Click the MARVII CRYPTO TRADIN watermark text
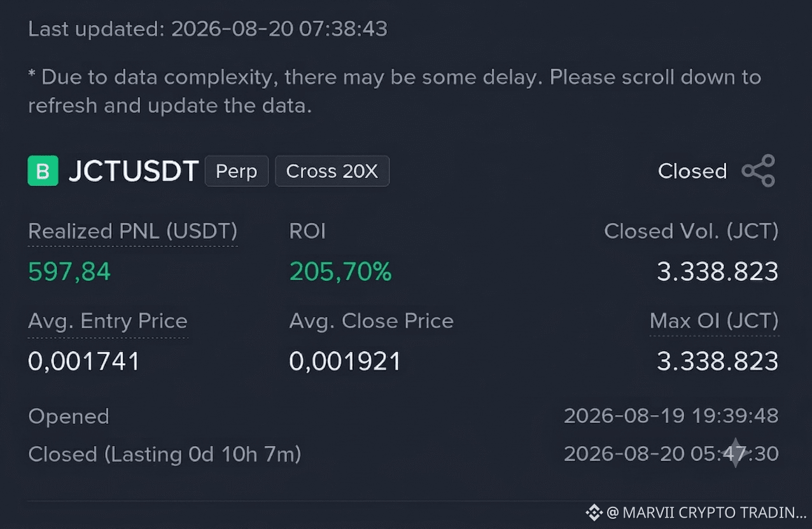 pos(707,512)
